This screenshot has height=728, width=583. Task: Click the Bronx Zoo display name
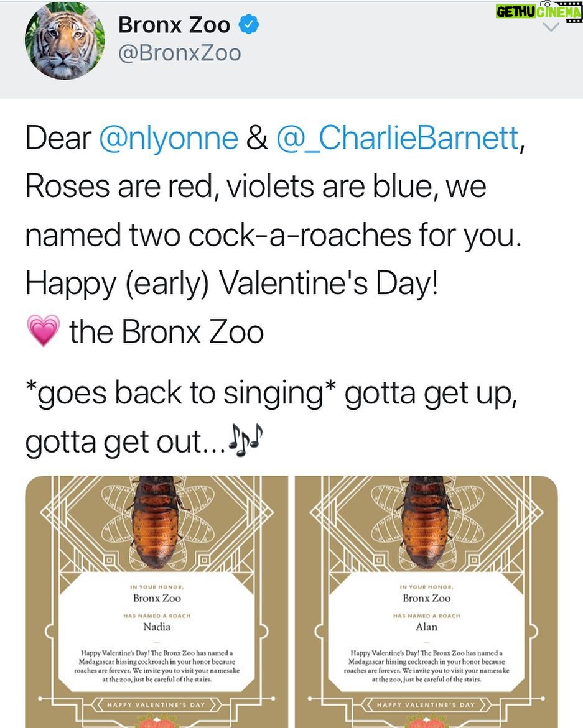pos(174,25)
